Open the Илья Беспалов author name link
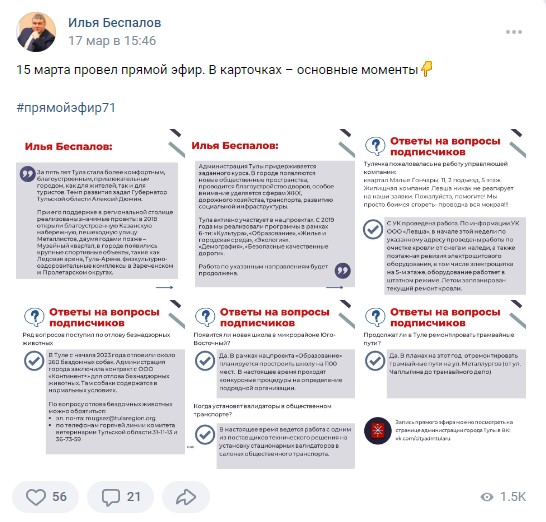The width and height of the screenshot is (546, 522). [115, 23]
